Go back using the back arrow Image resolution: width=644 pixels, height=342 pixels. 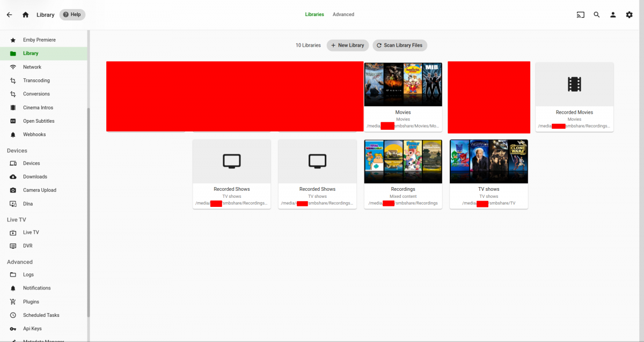pos(9,14)
